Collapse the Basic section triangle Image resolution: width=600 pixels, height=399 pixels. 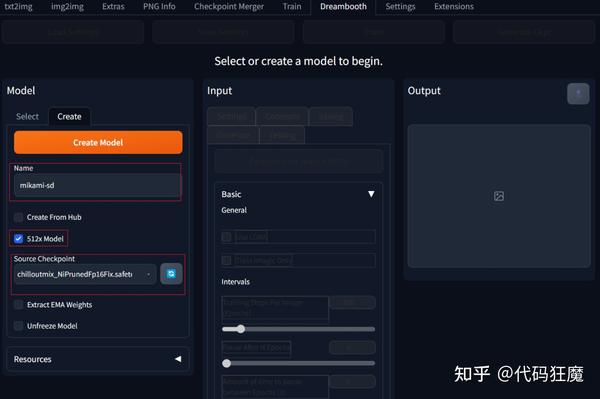click(x=371, y=194)
